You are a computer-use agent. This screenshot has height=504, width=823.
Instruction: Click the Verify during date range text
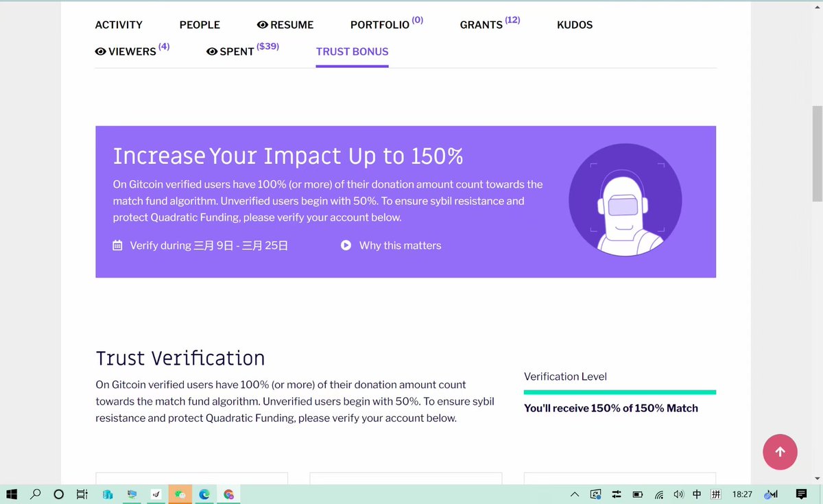209,245
